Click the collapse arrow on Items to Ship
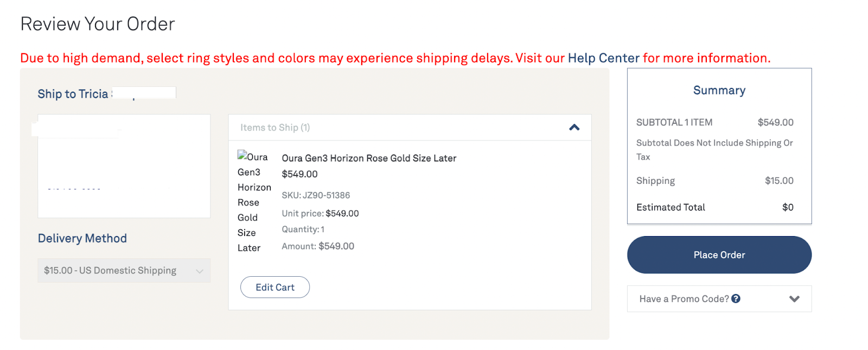Image resolution: width=868 pixels, height=350 pixels. 573,127
